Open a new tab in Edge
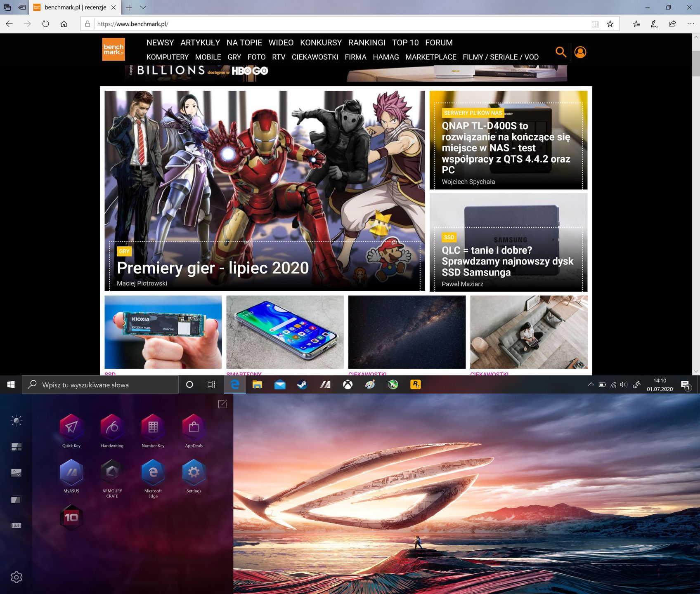 point(129,7)
